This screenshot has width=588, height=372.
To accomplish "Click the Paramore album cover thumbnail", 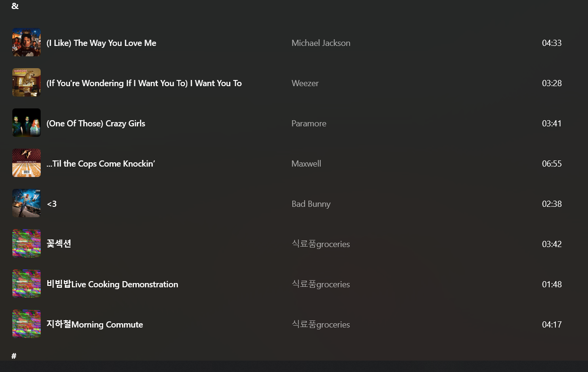I will (x=26, y=123).
